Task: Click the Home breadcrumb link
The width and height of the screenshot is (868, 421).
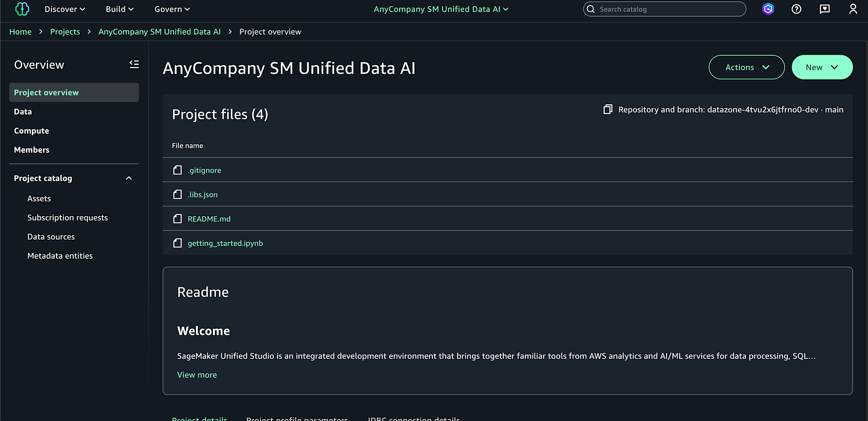Action: pos(20,32)
